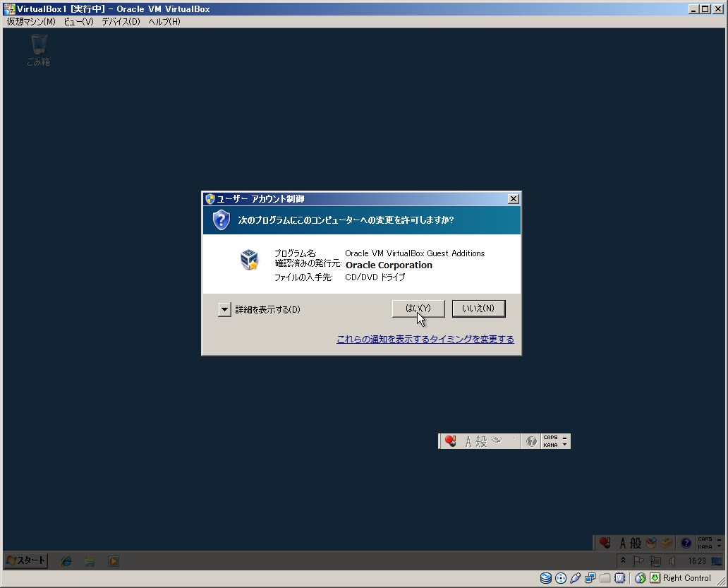Minimize the floating IME language bar
The width and height of the screenshot is (728, 588).
(564, 438)
